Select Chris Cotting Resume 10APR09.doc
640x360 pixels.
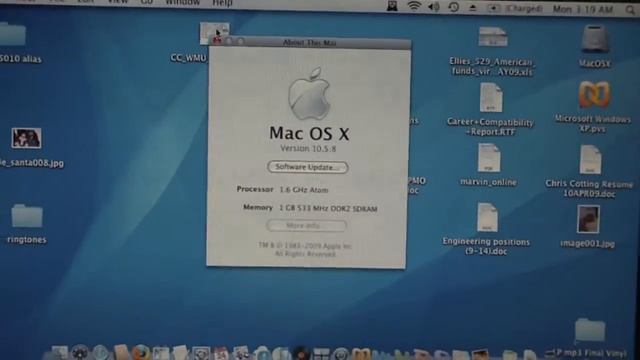[590, 160]
